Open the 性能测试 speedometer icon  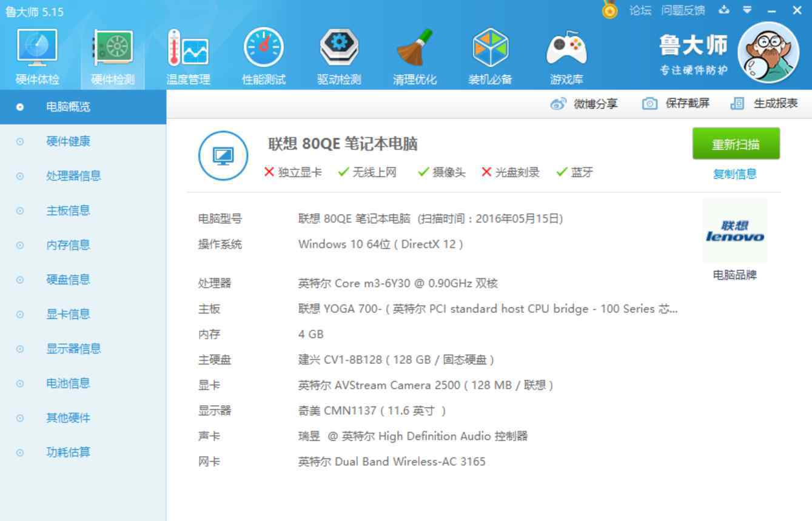tap(263, 49)
